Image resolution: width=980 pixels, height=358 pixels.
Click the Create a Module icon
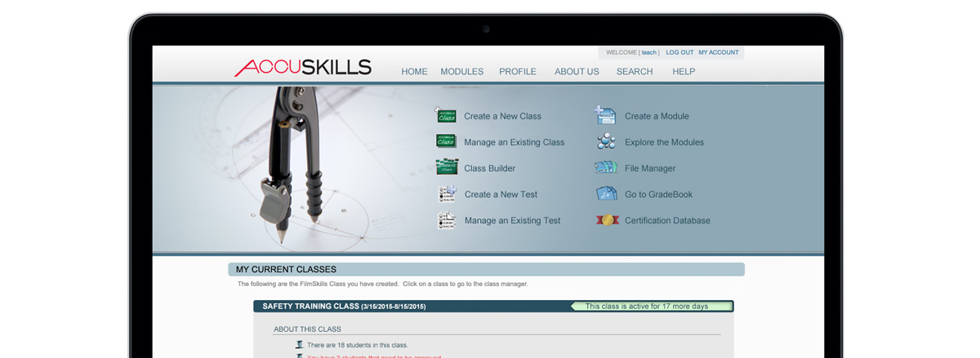click(x=605, y=115)
